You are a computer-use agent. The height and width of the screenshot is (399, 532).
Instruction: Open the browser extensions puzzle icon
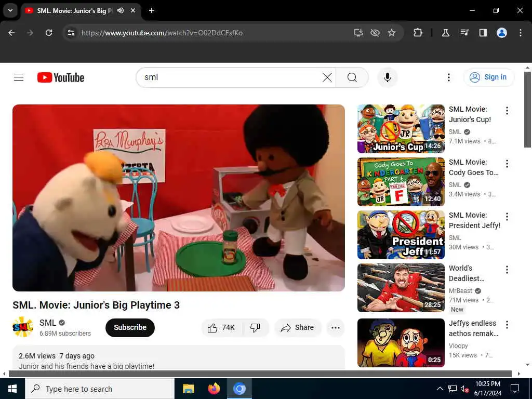coord(418,33)
